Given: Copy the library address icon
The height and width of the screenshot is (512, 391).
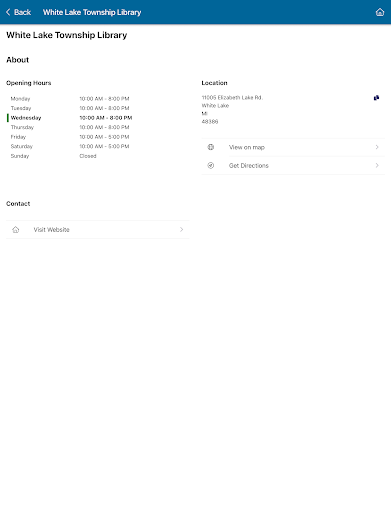Looking at the screenshot, I should [x=376, y=98].
